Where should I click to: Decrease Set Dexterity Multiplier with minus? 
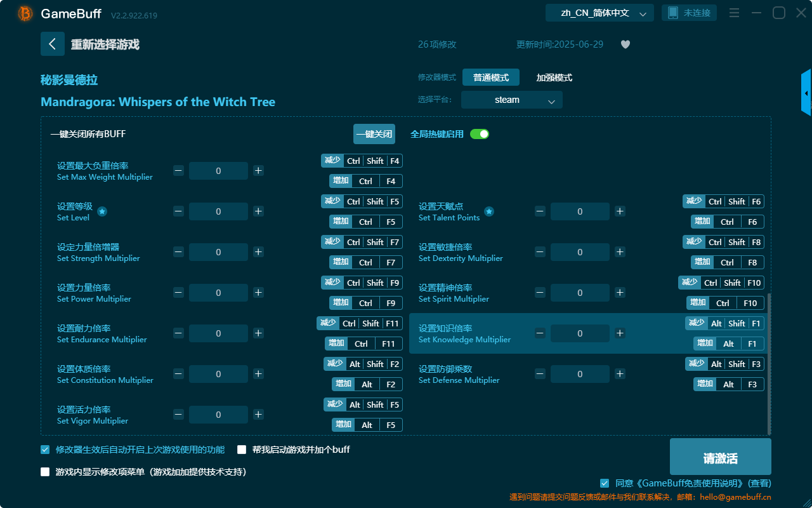point(540,252)
